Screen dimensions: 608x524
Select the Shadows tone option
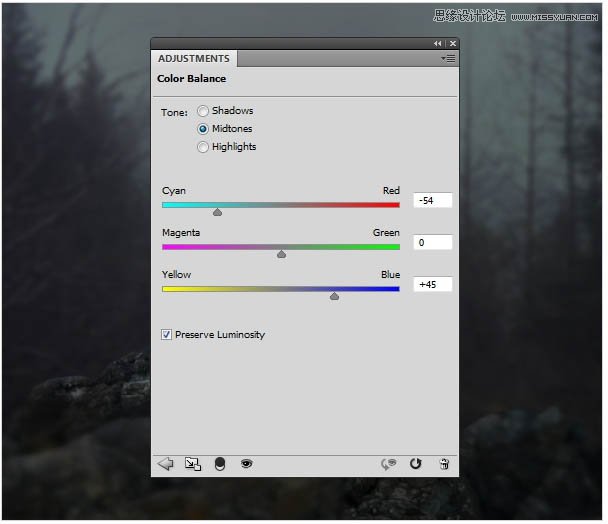(203, 111)
